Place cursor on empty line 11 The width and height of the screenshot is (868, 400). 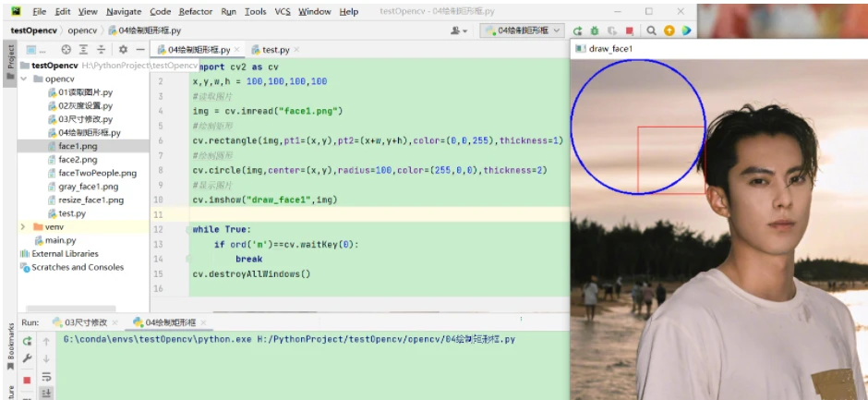pyautogui.click(x=380, y=214)
